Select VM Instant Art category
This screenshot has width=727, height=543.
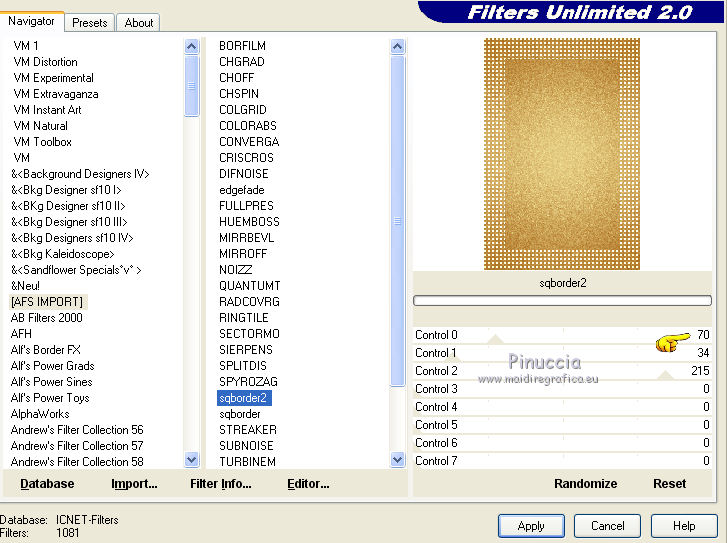(47, 110)
